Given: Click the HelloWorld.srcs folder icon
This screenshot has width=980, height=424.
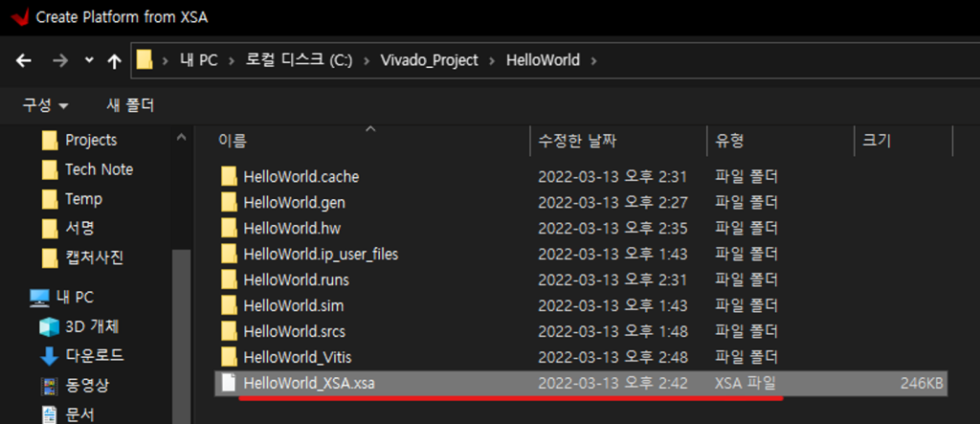Looking at the screenshot, I should [x=230, y=331].
